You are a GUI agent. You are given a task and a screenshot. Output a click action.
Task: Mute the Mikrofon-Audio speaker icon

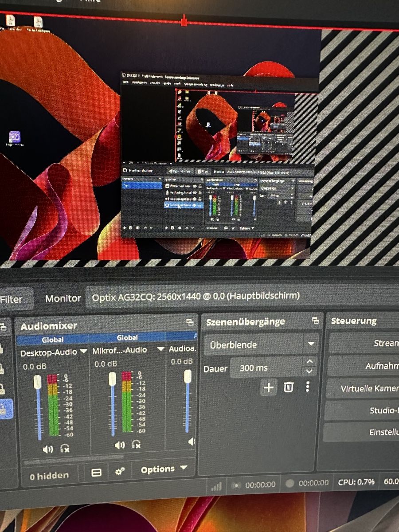click(x=120, y=445)
